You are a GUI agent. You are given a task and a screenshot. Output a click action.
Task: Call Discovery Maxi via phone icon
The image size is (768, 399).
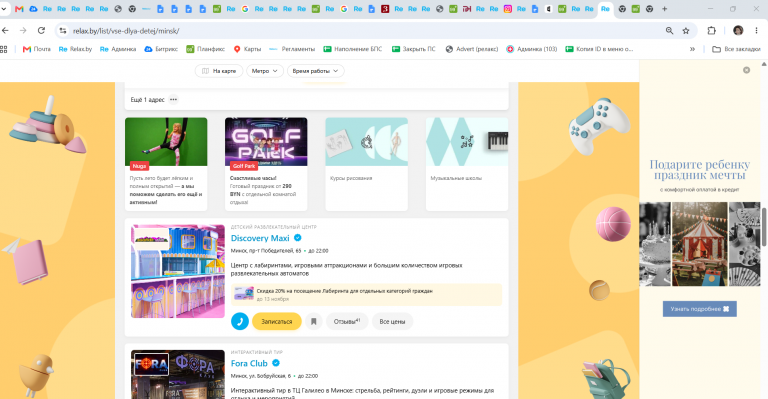[240, 321]
